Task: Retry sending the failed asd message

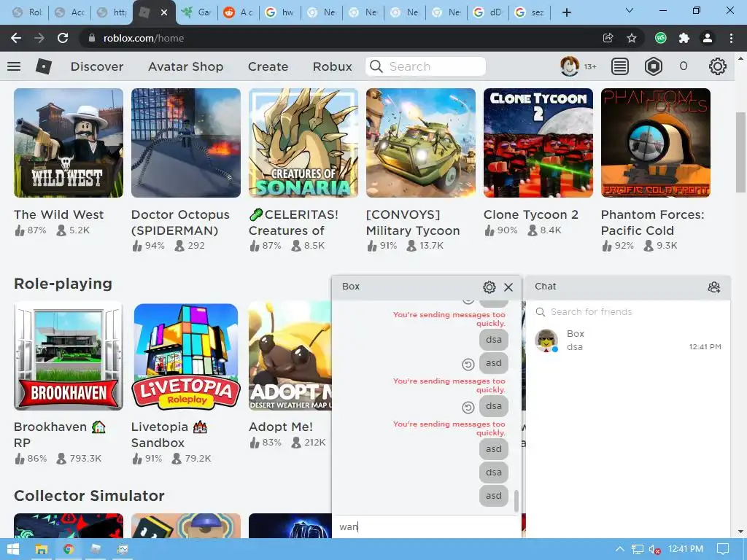Action: 468,365
